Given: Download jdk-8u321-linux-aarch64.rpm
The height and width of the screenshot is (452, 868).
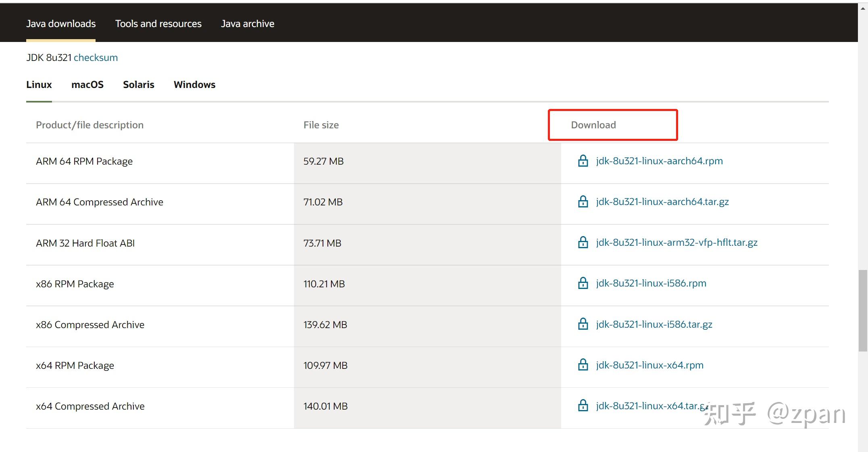Looking at the screenshot, I should click(659, 161).
